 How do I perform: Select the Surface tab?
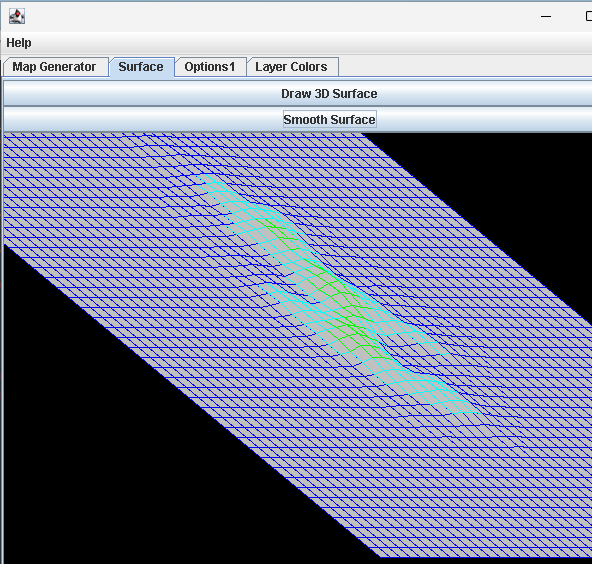click(x=141, y=67)
